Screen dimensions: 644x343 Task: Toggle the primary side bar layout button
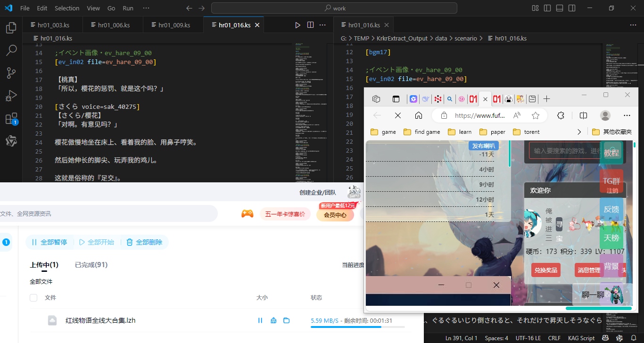point(547,8)
